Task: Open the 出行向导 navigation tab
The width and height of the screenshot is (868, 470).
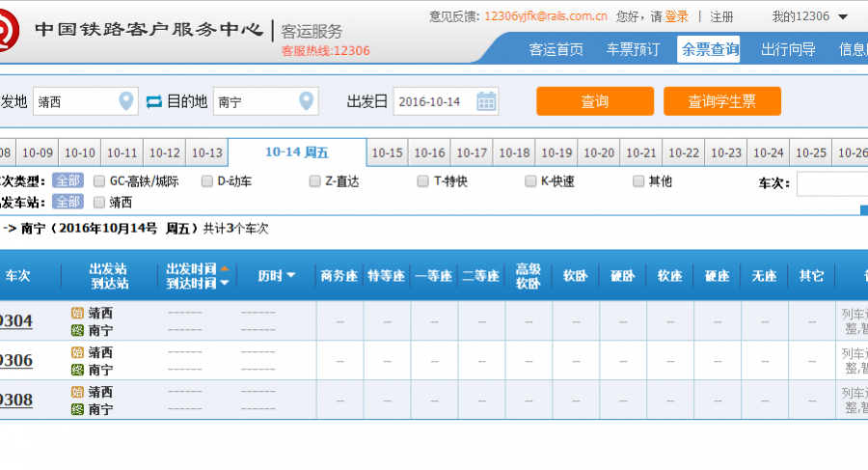Action: (788, 49)
